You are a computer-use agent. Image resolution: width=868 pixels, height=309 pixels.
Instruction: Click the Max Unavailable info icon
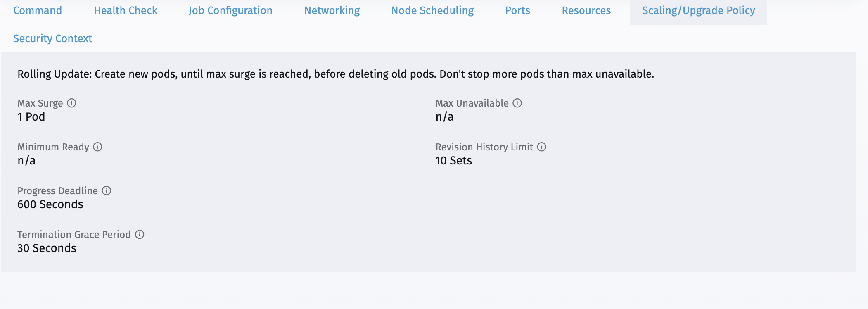tap(517, 103)
